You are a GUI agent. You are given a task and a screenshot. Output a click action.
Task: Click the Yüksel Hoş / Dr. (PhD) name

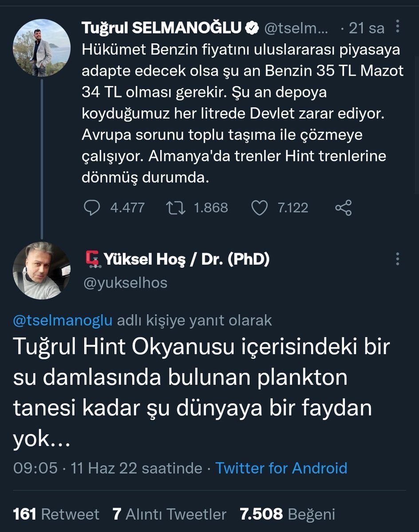186,260
